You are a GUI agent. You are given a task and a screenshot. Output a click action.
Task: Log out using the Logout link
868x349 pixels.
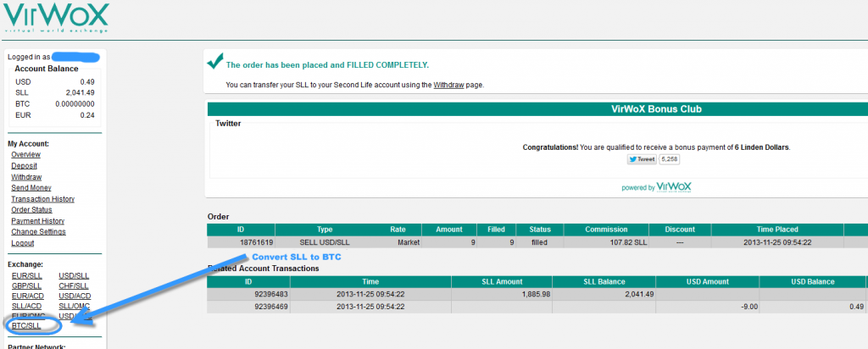22,243
